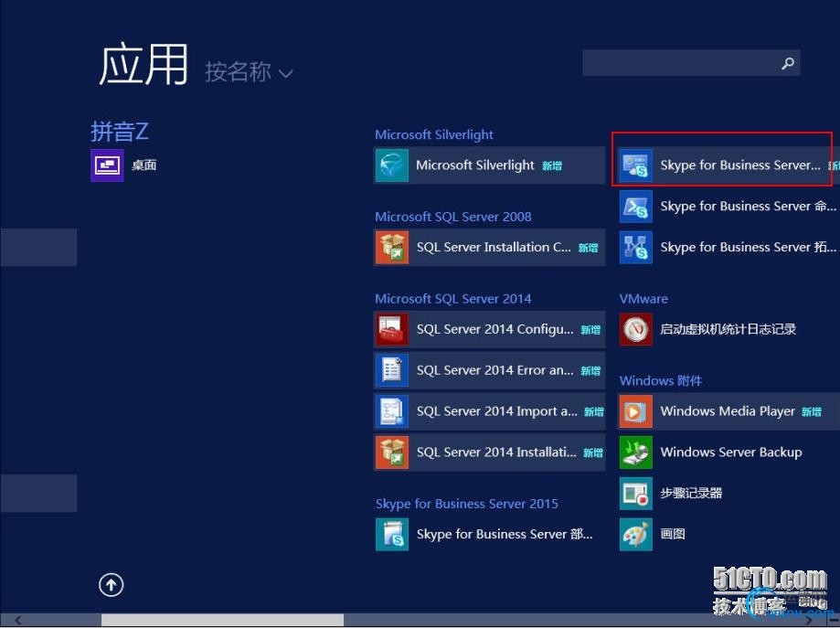Open Windows Server Backup icon
The height and width of the screenshot is (628, 840).
coord(636,452)
